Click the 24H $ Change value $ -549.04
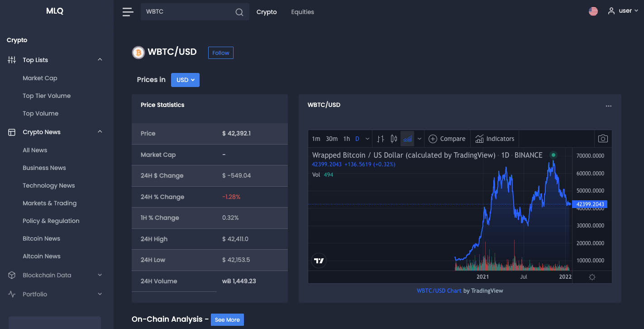 coord(236,175)
